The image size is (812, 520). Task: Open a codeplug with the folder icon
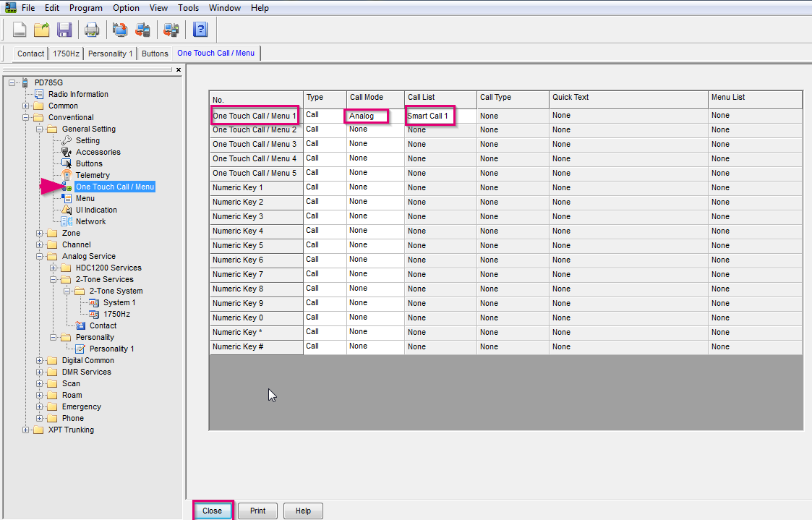(41, 30)
